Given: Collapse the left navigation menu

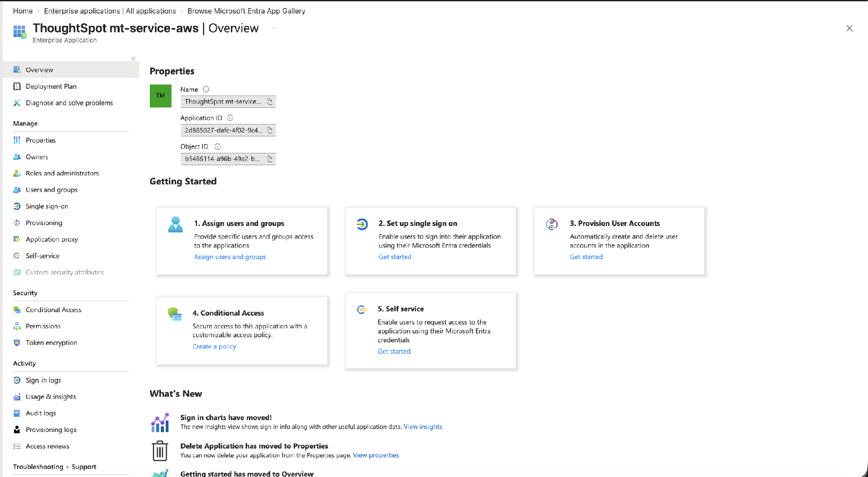Looking at the screenshot, I should [x=133, y=59].
